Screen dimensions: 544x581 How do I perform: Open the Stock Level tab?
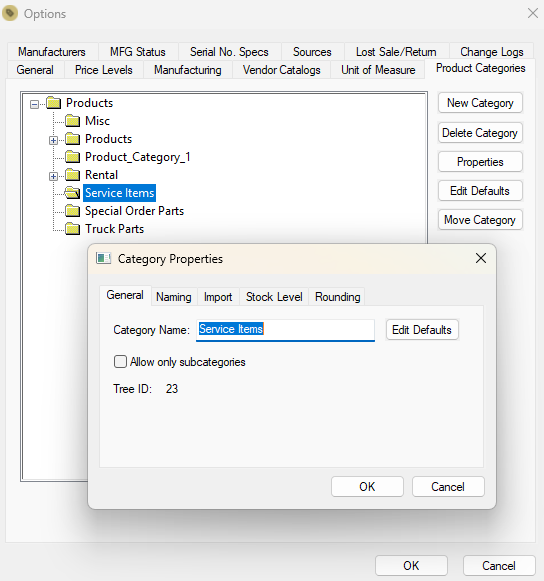tap(274, 297)
